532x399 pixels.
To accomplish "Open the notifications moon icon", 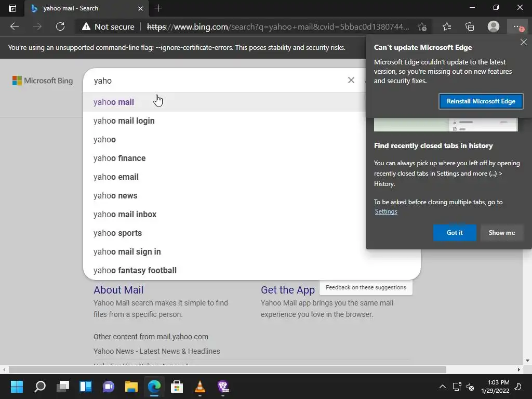I will [x=518, y=387].
